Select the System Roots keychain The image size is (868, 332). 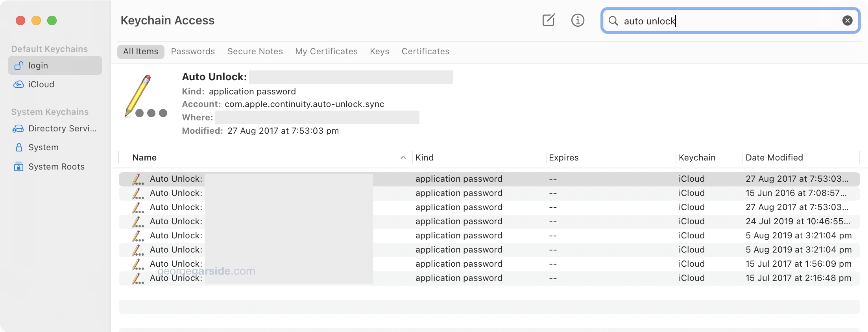(x=55, y=166)
